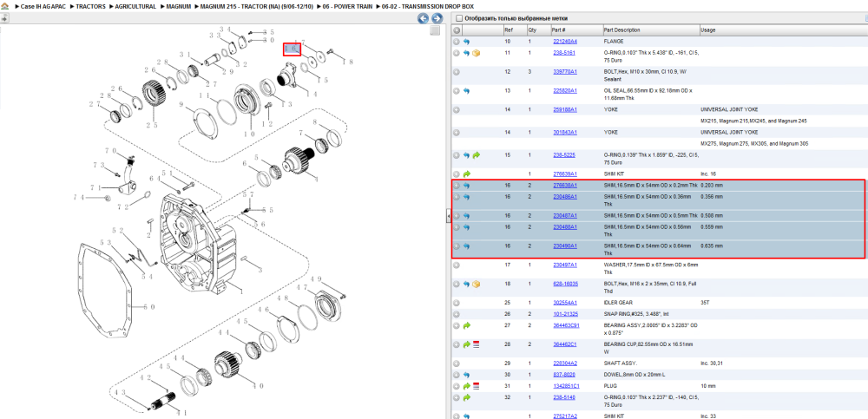
Task: Click the small square button at the diagram's top-right corner
Action: (x=435, y=31)
